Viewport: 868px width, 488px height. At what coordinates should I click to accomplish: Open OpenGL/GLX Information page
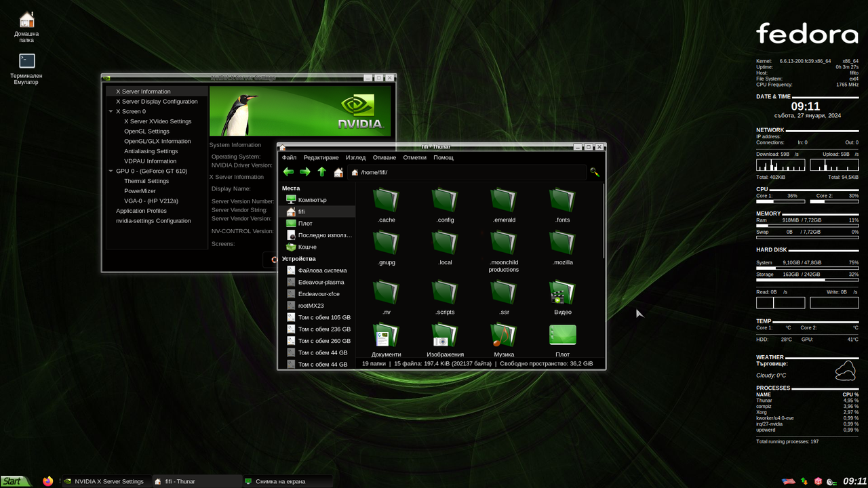tap(157, 141)
